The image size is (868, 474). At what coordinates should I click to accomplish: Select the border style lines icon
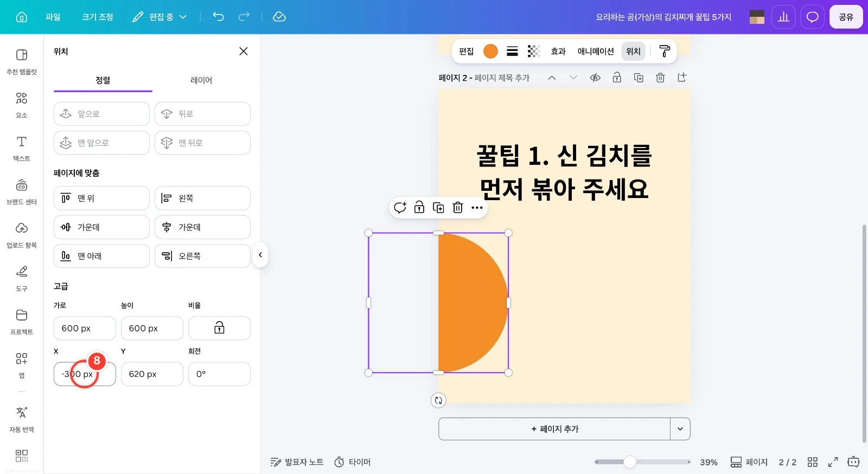tap(512, 51)
